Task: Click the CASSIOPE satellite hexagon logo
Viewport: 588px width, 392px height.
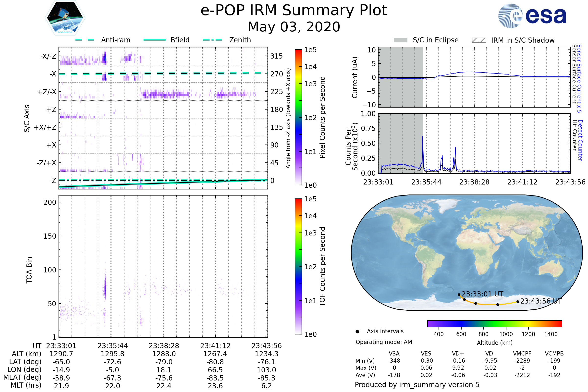Action: point(65,18)
